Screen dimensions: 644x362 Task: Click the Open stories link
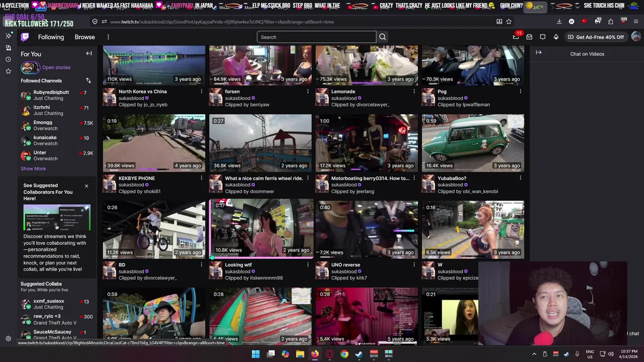tap(56, 67)
